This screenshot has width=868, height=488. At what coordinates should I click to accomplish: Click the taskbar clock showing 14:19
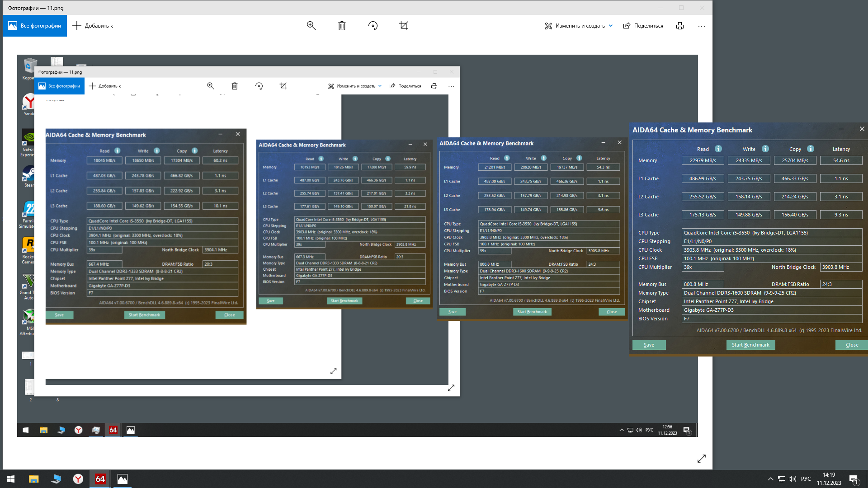point(829,479)
